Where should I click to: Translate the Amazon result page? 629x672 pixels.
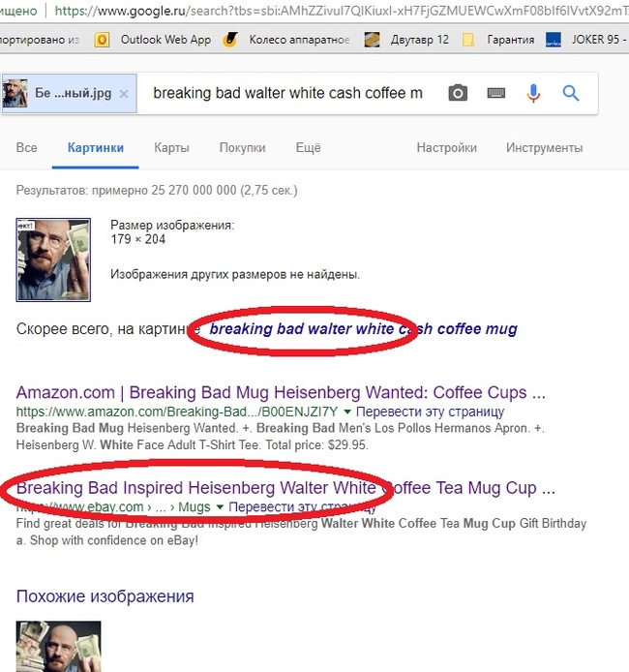click(x=430, y=412)
